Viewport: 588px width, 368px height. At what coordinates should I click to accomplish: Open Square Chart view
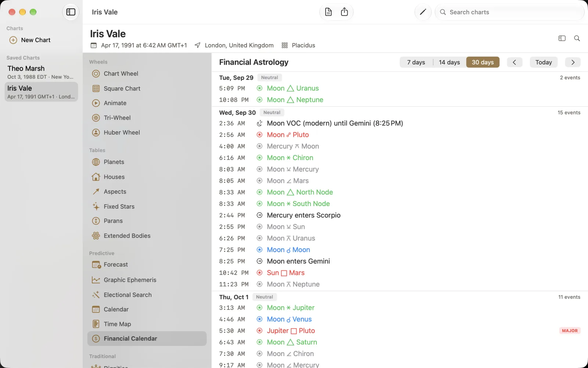point(147,88)
